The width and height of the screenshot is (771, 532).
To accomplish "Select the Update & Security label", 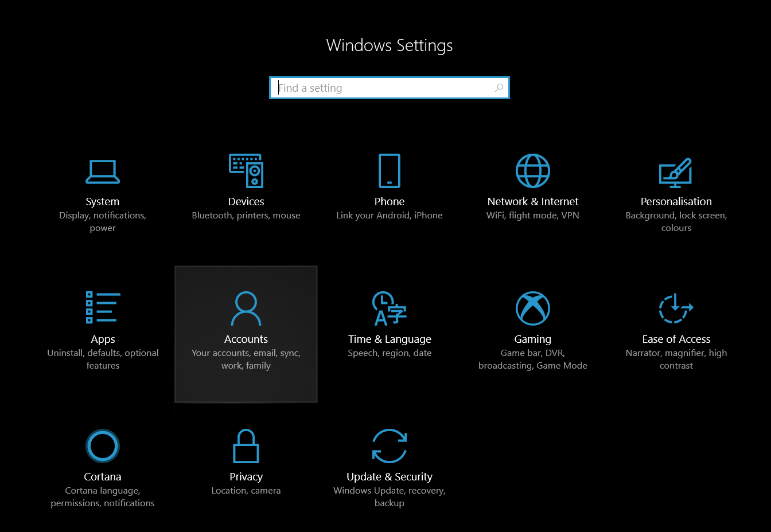I will 390,476.
